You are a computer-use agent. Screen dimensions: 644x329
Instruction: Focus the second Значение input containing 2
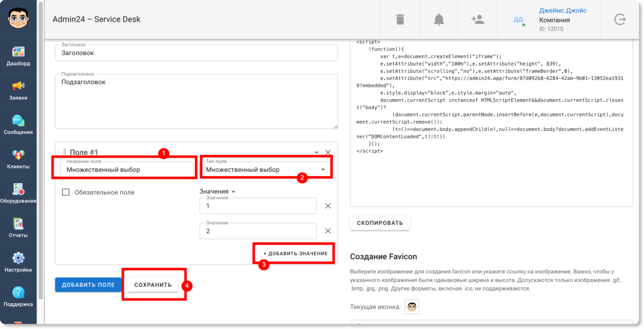click(x=258, y=231)
